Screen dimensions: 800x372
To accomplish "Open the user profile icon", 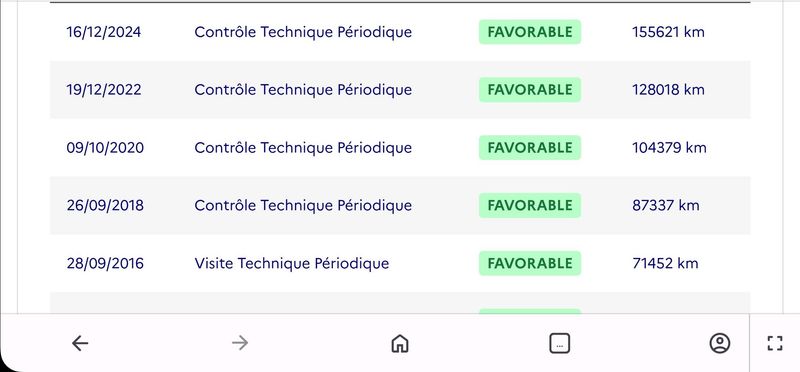I will (x=719, y=343).
